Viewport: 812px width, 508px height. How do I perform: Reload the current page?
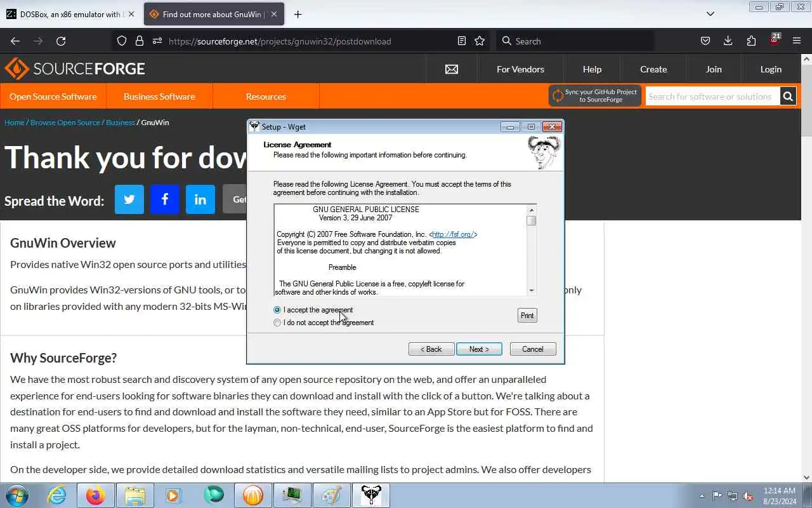point(61,41)
